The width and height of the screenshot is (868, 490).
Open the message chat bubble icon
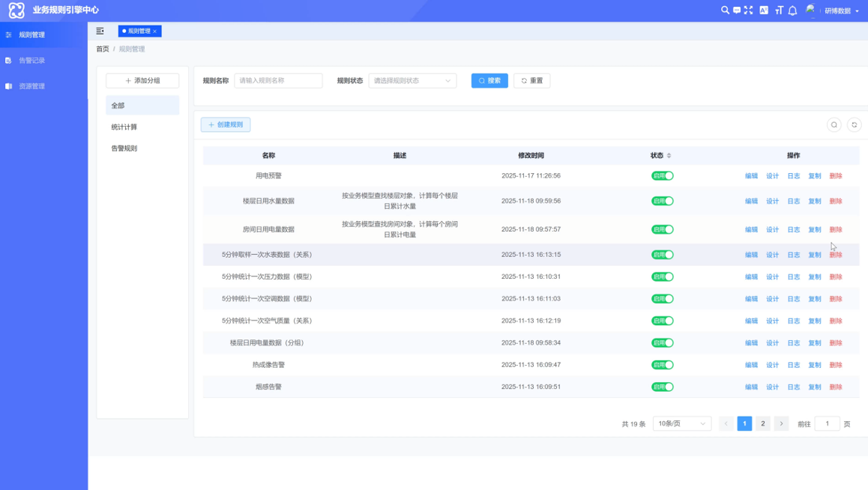click(737, 10)
